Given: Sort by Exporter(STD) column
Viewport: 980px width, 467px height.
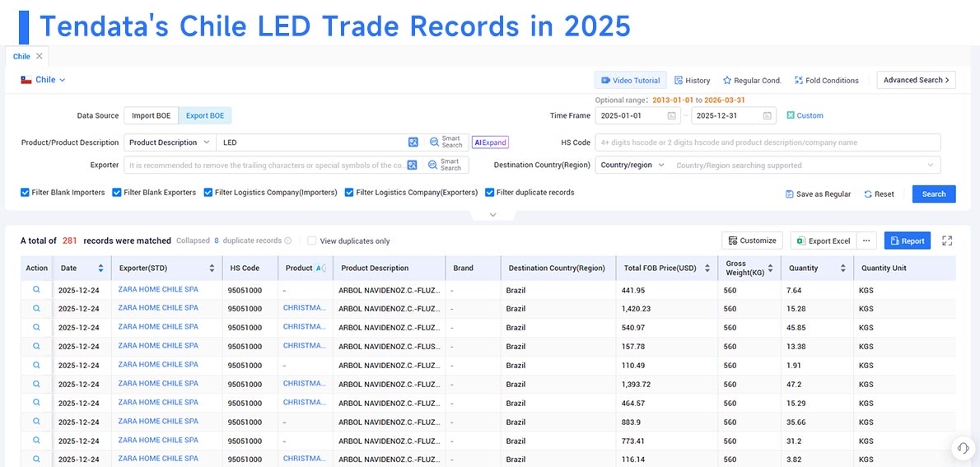Looking at the screenshot, I should (x=212, y=269).
